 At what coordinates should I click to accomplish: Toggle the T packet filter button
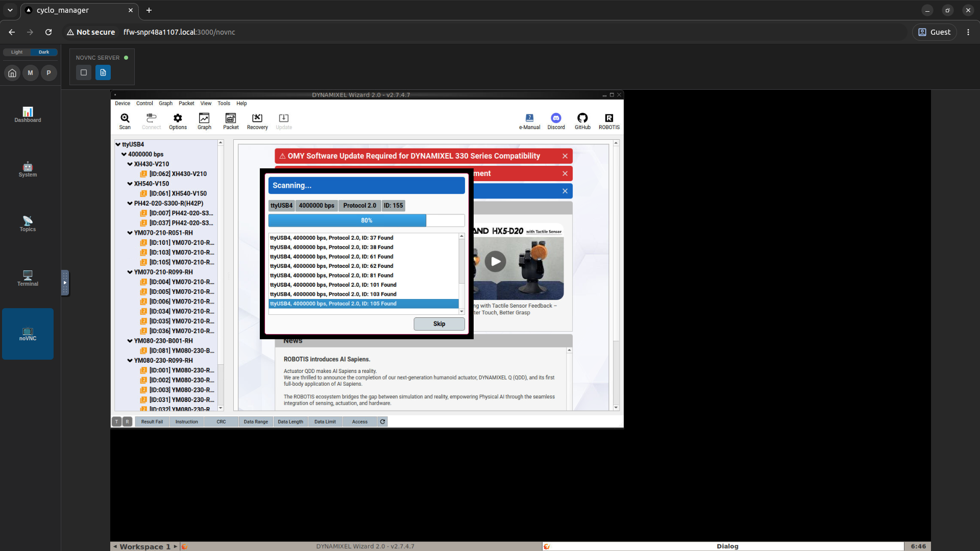117,421
